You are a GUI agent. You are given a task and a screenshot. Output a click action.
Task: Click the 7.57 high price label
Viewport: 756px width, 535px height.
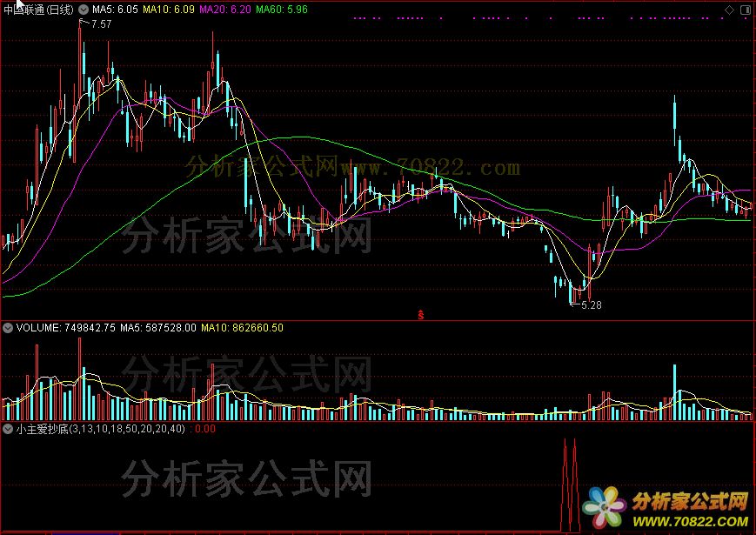click(101, 24)
